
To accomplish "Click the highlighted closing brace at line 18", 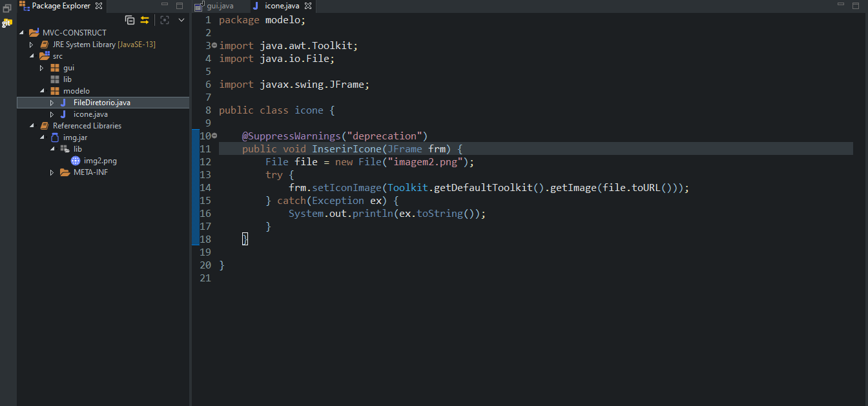I will pos(245,239).
